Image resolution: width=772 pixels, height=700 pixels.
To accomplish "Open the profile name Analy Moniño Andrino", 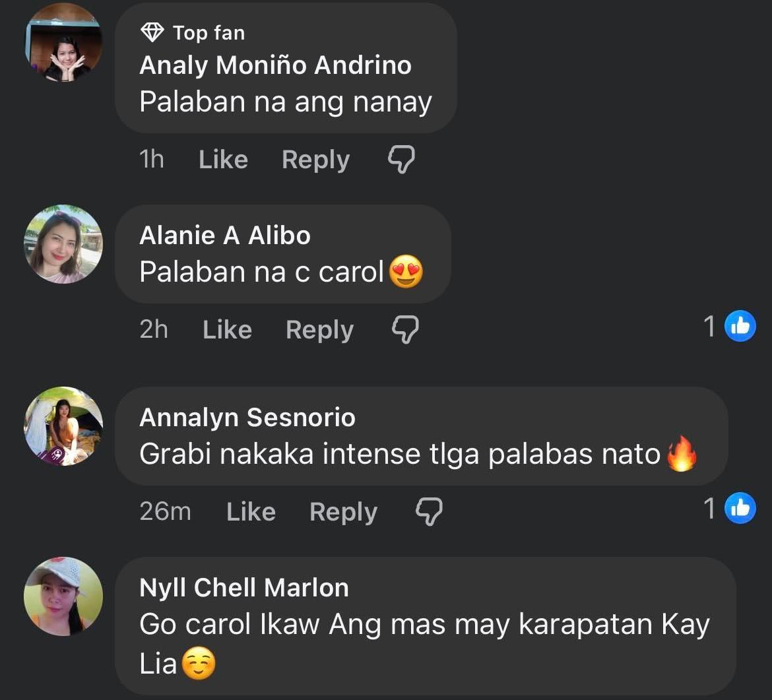I will (x=275, y=65).
